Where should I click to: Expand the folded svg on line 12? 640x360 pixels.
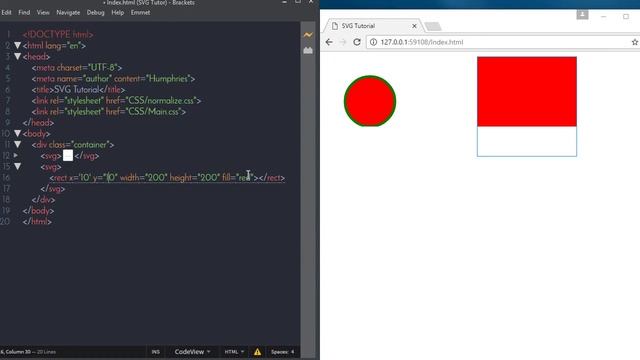(16, 155)
